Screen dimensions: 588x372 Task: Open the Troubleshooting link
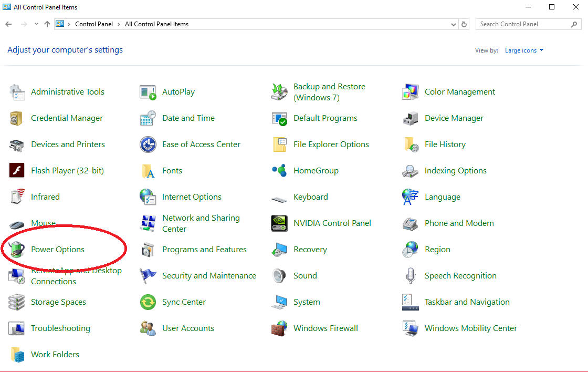coord(60,328)
